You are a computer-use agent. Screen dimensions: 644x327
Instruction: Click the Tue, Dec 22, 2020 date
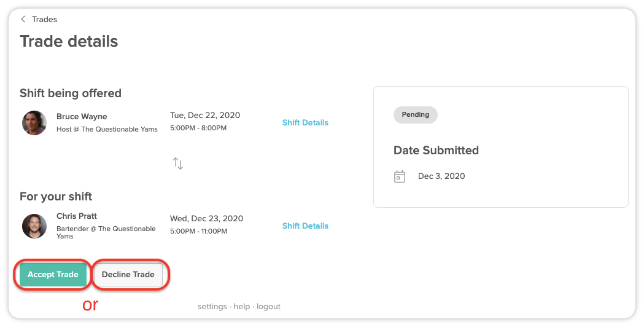coord(205,115)
